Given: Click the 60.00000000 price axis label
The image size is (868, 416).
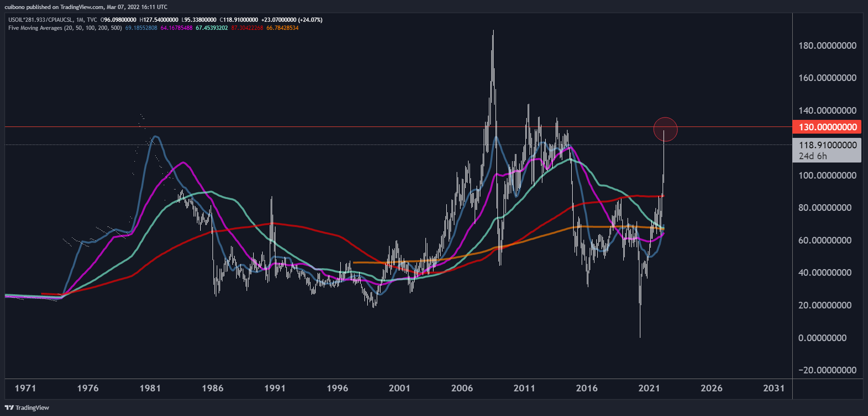Looking at the screenshot, I should pyautogui.click(x=825, y=240).
